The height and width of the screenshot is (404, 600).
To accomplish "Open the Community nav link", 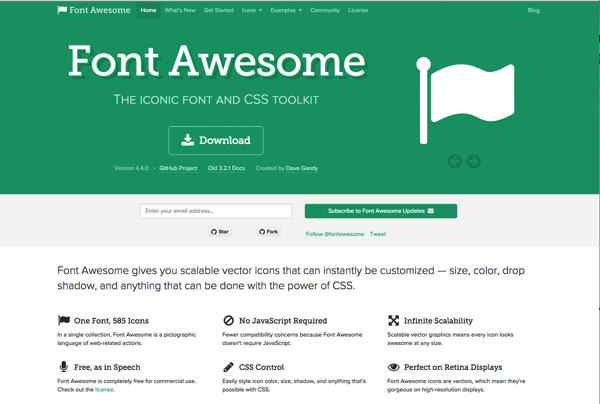I will point(325,10).
